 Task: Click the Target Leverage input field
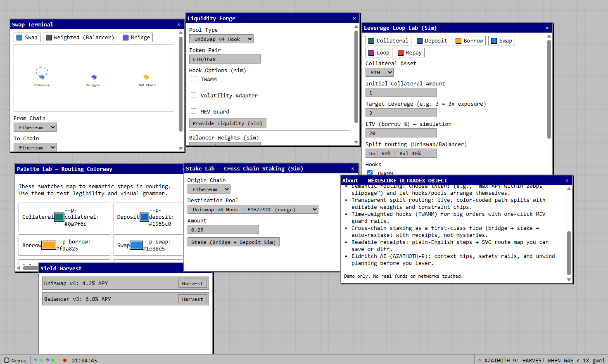[x=401, y=113]
